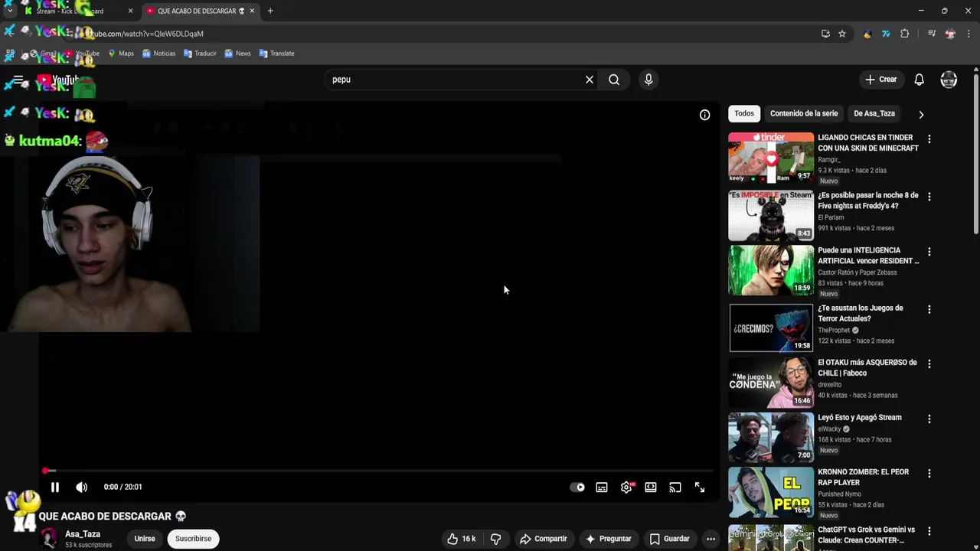The height and width of the screenshot is (551, 980).
Task: Click the install app icon in address bar
Action: [825, 34]
